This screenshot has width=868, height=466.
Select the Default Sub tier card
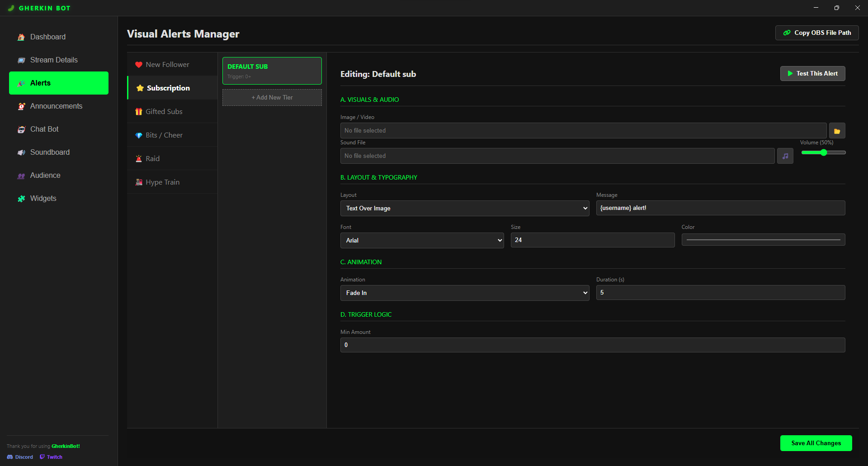(x=272, y=71)
